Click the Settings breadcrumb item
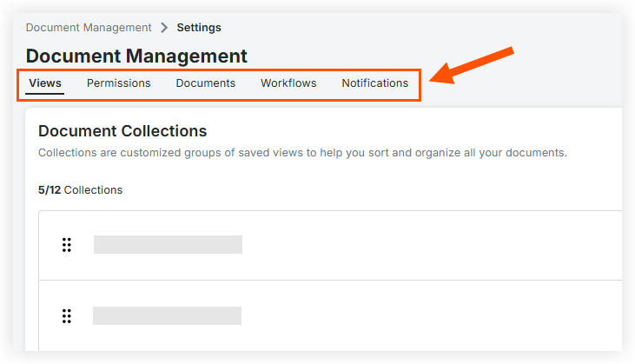Image resolution: width=635 pixels, height=364 pixels. [x=199, y=28]
